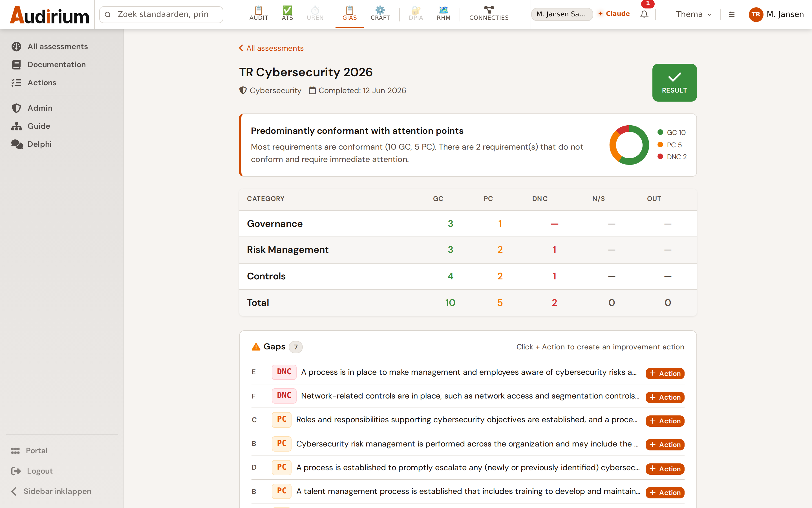Click the Gaps count badge 7

coord(295,347)
